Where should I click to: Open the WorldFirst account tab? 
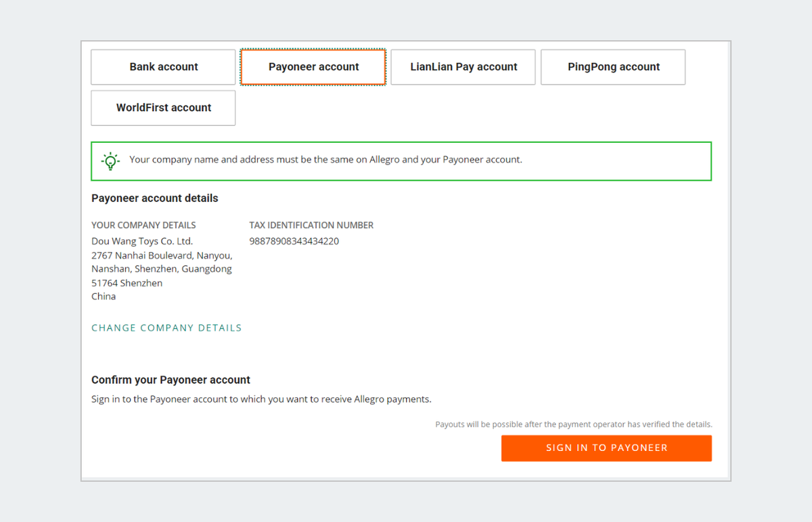pos(163,108)
